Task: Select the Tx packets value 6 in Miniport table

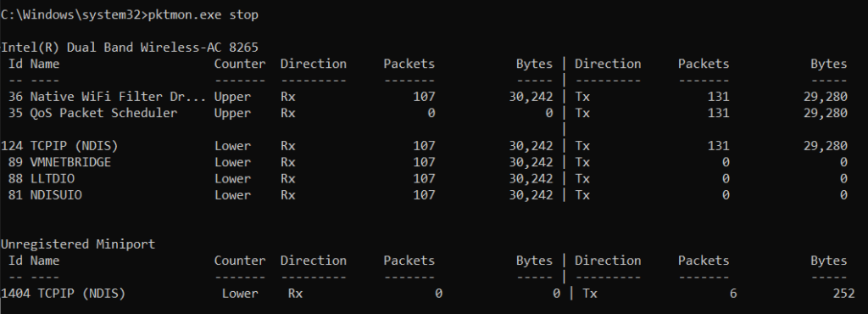Action: [733, 294]
